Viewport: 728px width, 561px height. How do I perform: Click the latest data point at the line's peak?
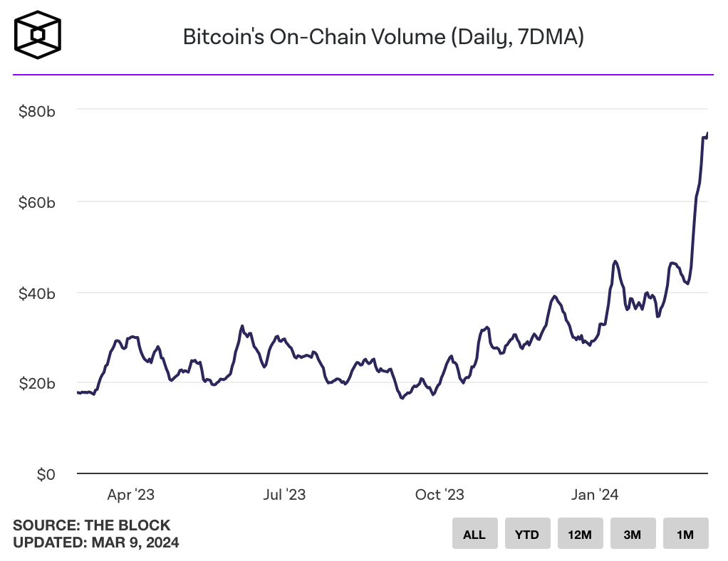coord(707,133)
